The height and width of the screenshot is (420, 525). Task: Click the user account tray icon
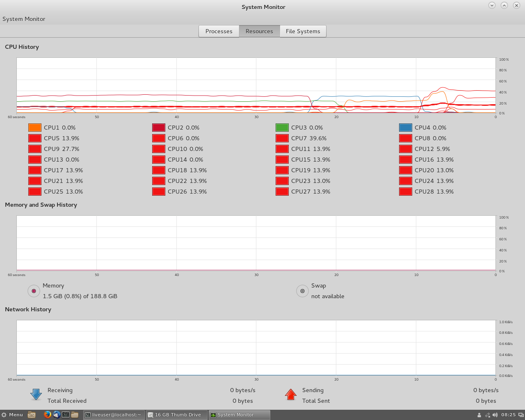click(479, 415)
